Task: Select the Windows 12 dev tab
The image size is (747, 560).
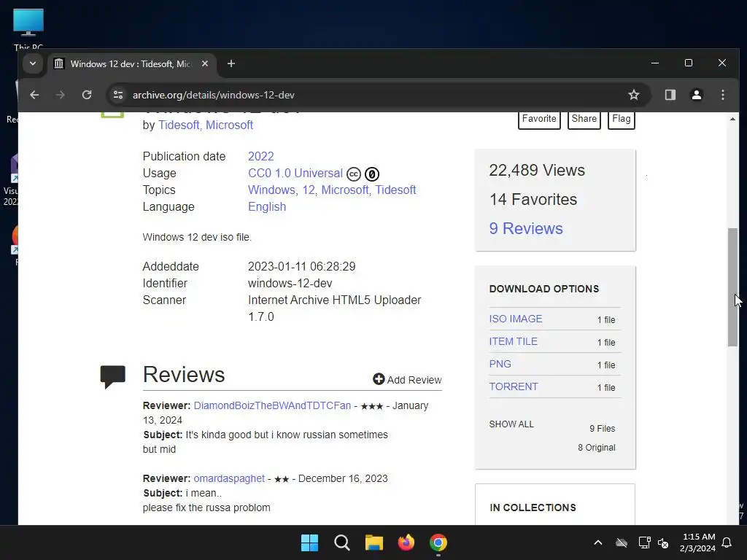Action: tap(131, 64)
